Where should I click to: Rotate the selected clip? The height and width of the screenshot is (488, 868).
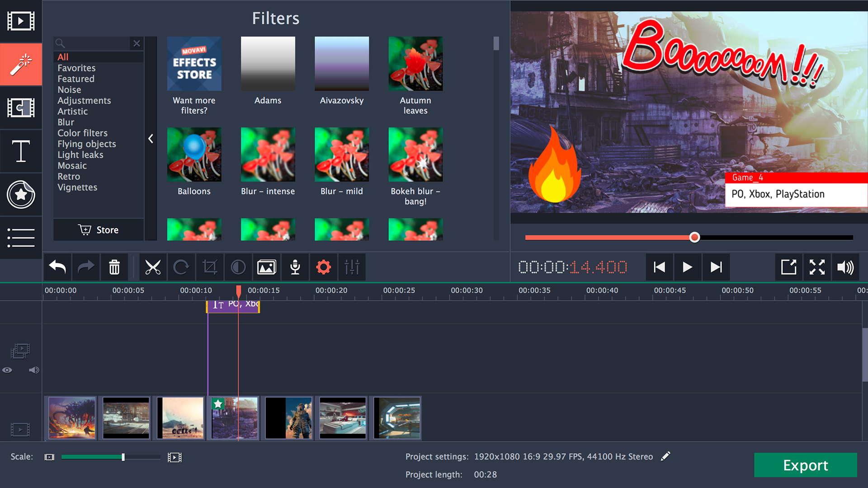181,267
